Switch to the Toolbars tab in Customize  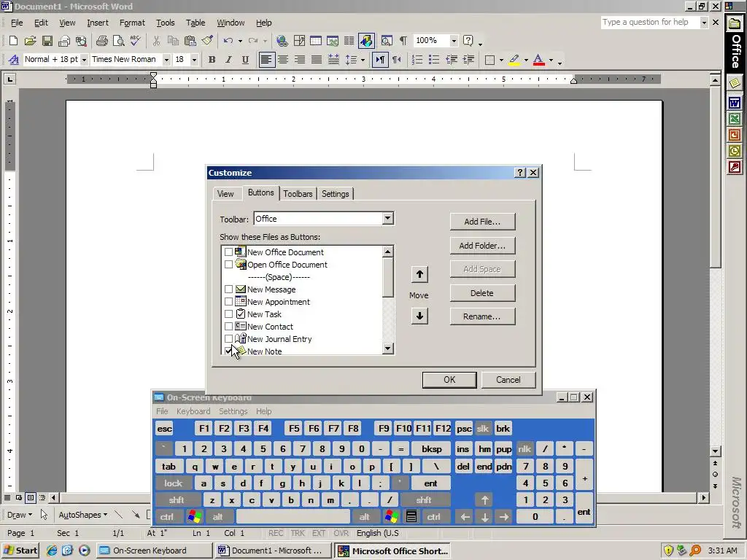coord(298,194)
